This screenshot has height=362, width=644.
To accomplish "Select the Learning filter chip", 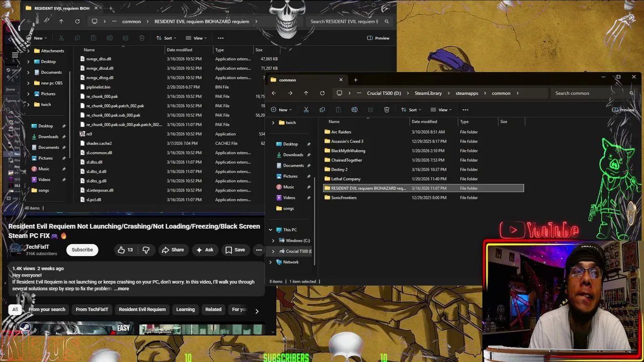I will pyautogui.click(x=185, y=309).
